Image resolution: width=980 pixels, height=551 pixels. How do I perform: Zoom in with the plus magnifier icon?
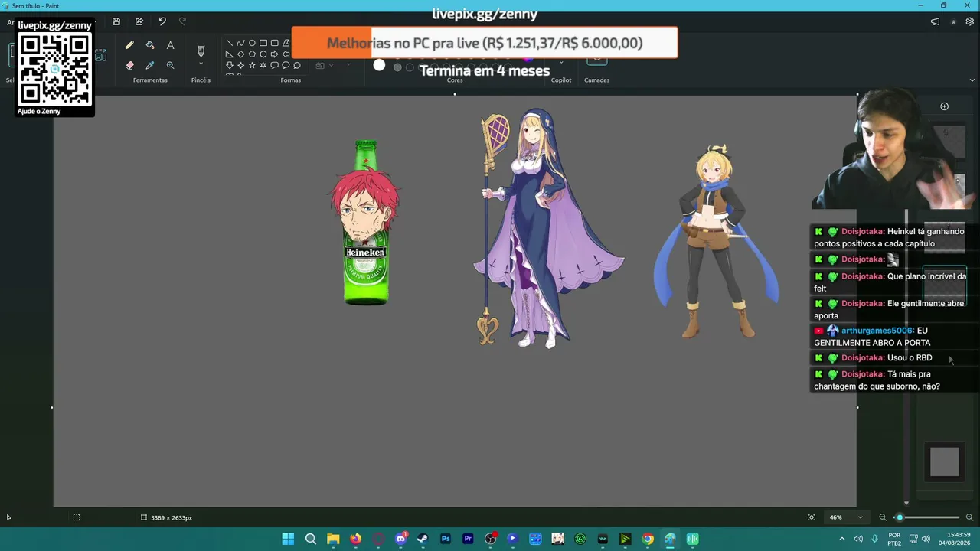click(969, 517)
